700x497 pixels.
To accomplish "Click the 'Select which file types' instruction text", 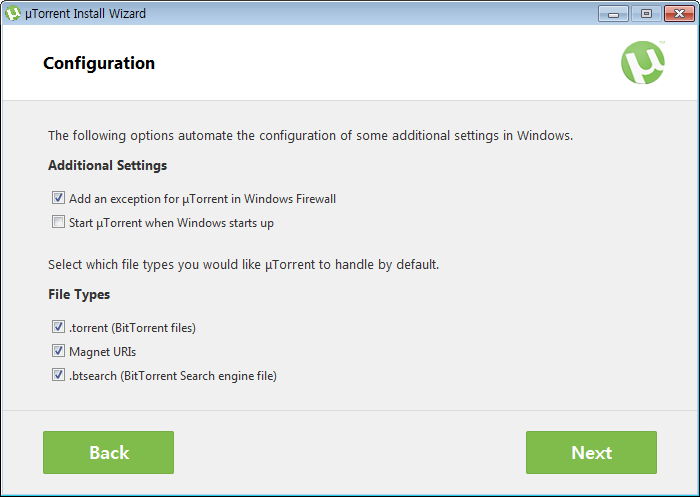I will (243, 265).
